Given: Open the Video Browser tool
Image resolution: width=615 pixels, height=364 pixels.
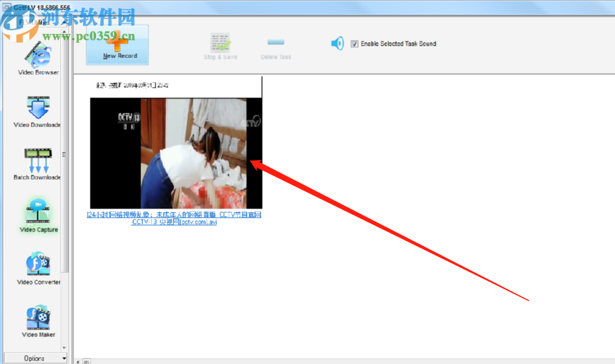Looking at the screenshot, I should pos(38,58).
